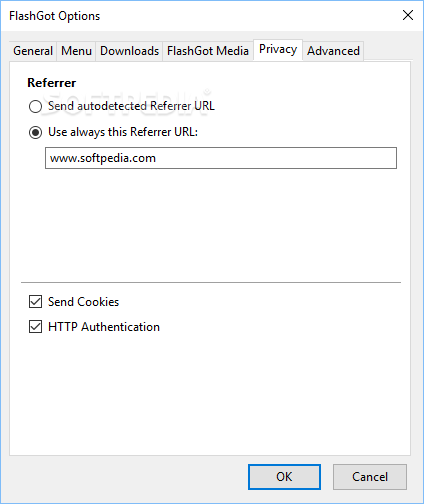Choose the Use always this Referrer URL radio button
The height and width of the screenshot is (504, 424).
pos(35,132)
